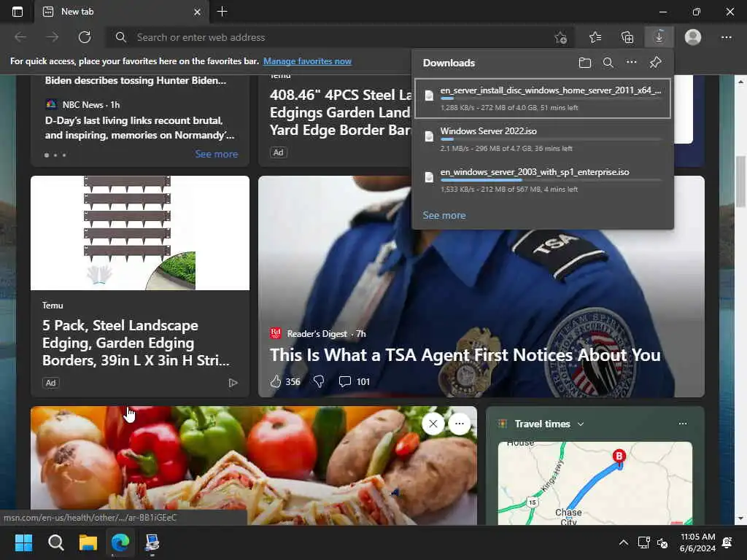Select the windows_server_2003 enterprise iso download

coord(543,180)
